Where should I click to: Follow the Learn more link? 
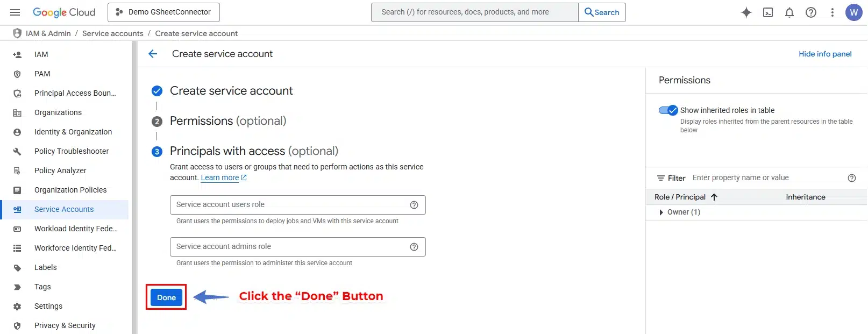[x=220, y=178]
